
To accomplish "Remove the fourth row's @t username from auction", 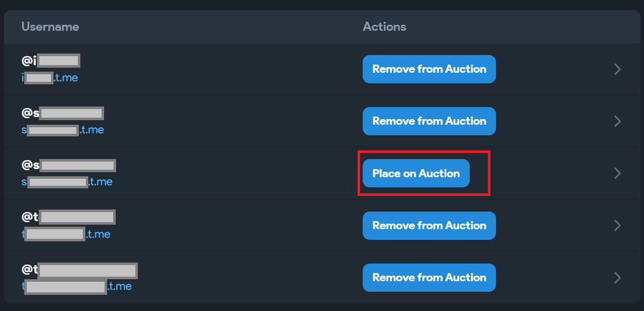I will [x=429, y=226].
